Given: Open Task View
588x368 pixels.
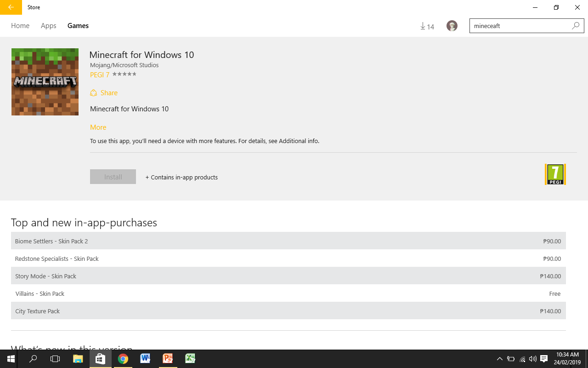Looking at the screenshot, I should pyautogui.click(x=55, y=359).
